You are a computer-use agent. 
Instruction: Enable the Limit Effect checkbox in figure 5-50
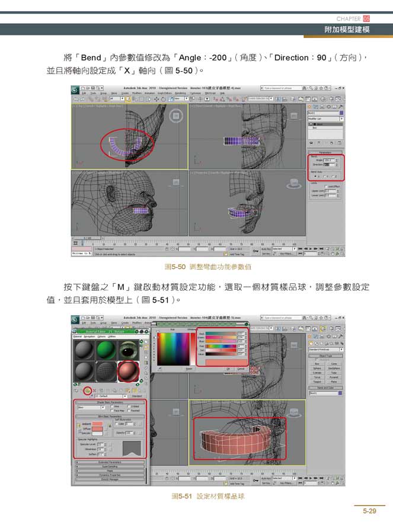point(326,187)
